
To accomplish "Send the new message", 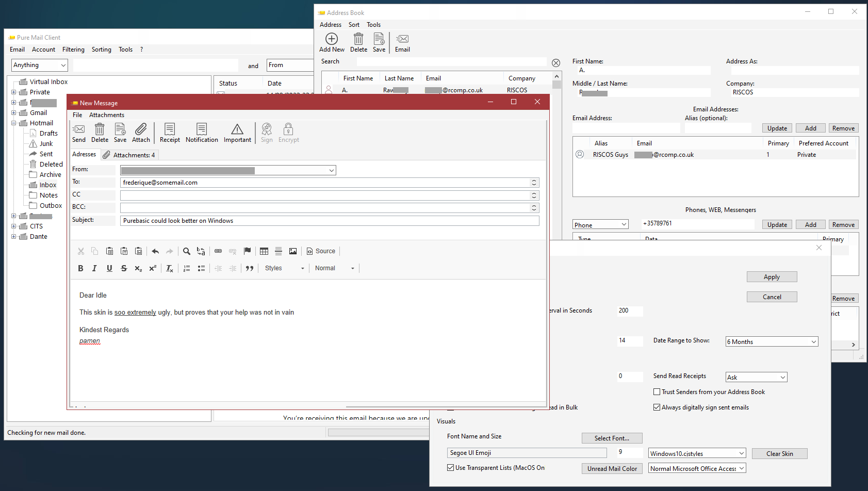I will [x=79, y=133].
